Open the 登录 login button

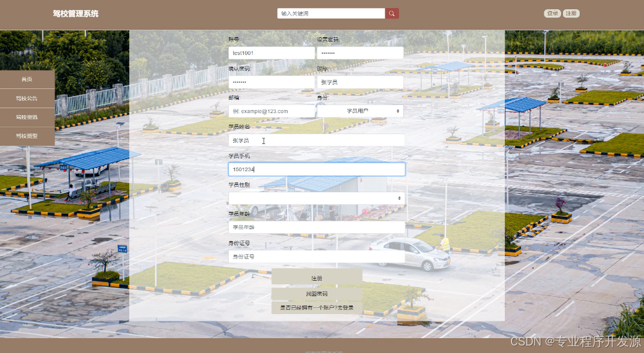coord(552,14)
